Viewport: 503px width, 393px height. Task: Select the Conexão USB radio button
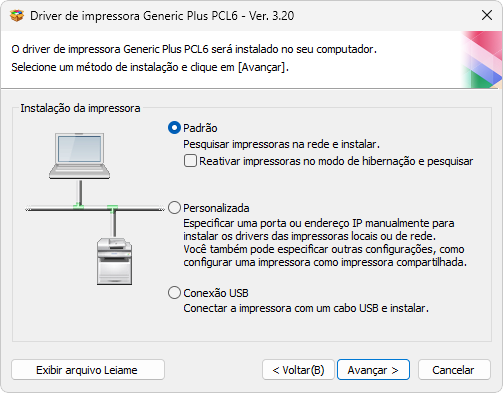[174, 293]
